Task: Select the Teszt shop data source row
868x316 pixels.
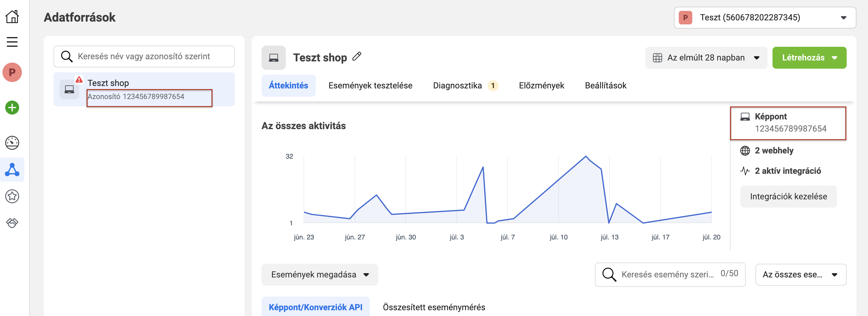Action: coord(144,90)
